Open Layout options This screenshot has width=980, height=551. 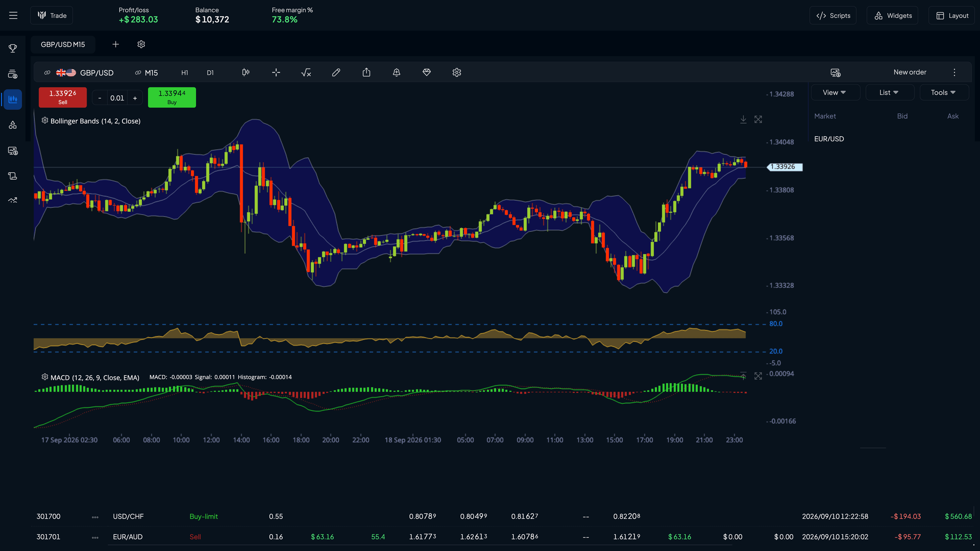click(x=952, y=16)
